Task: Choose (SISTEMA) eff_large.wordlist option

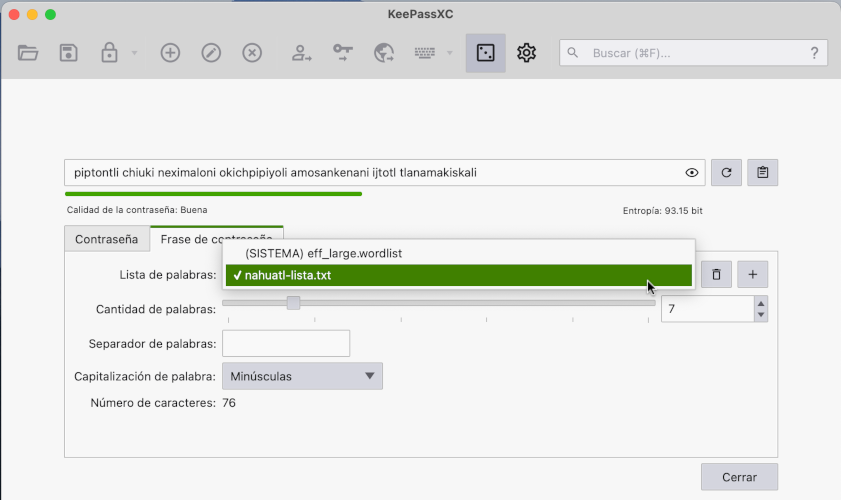Action: click(x=459, y=253)
